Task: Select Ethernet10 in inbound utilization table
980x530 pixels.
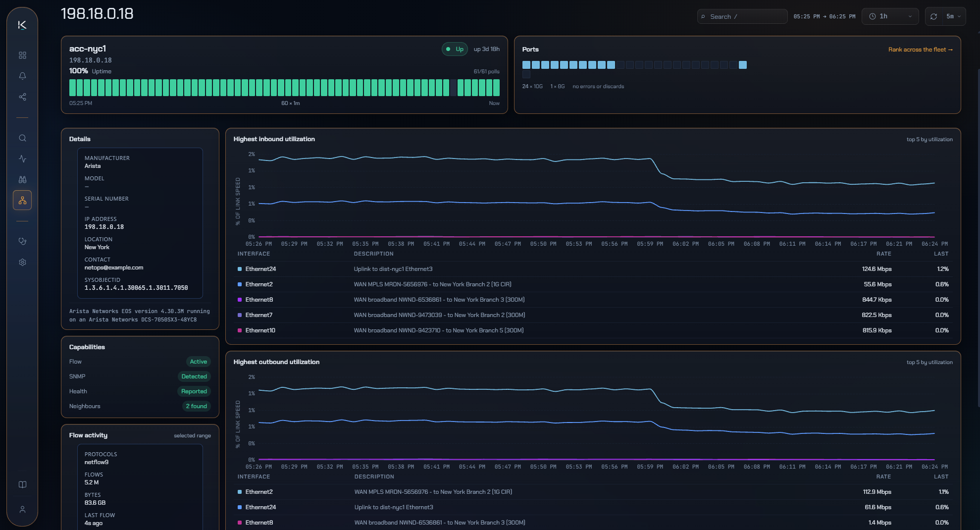Action: [593, 330]
